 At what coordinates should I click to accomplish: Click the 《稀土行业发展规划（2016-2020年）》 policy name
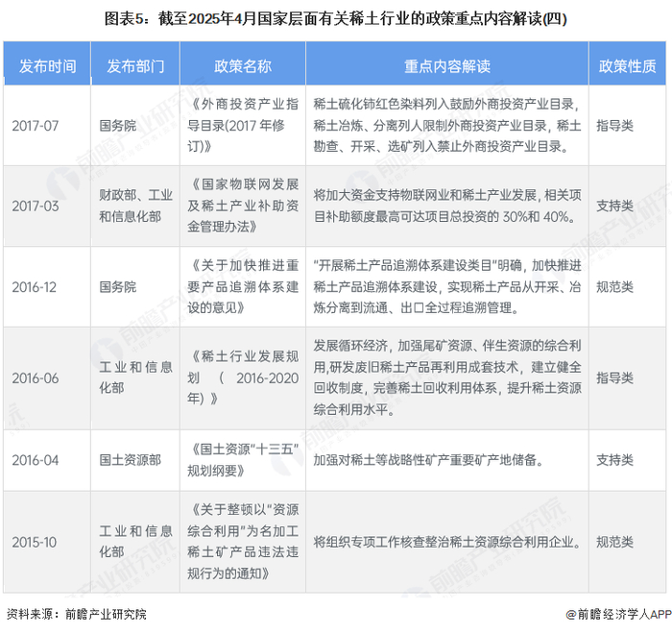[243, 377]
